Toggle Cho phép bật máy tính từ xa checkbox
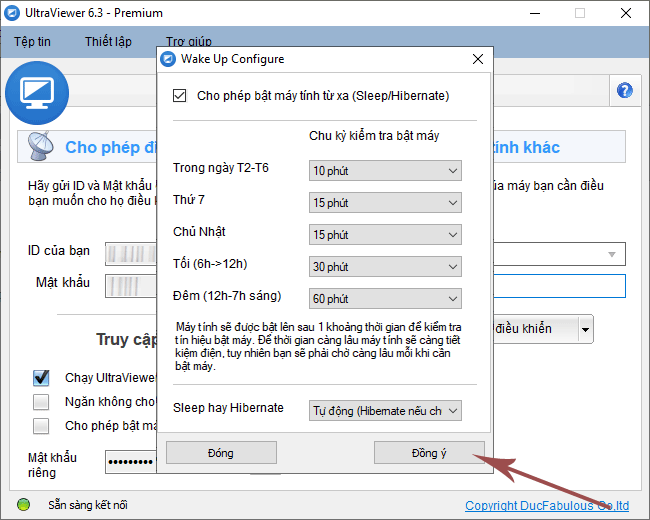This screenshot has height=520, width=650. click(x=180, y=96)
